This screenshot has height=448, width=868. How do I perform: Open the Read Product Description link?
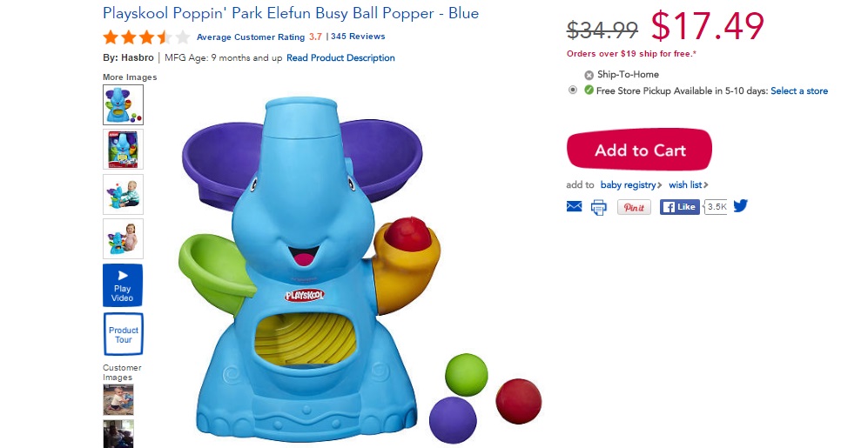point(340,57)
